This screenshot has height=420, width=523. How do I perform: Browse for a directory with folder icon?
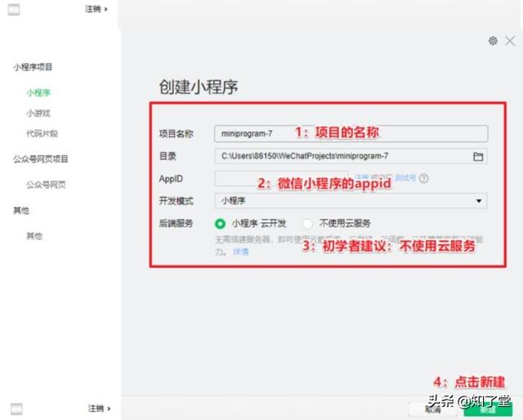(x=478, y=156)
